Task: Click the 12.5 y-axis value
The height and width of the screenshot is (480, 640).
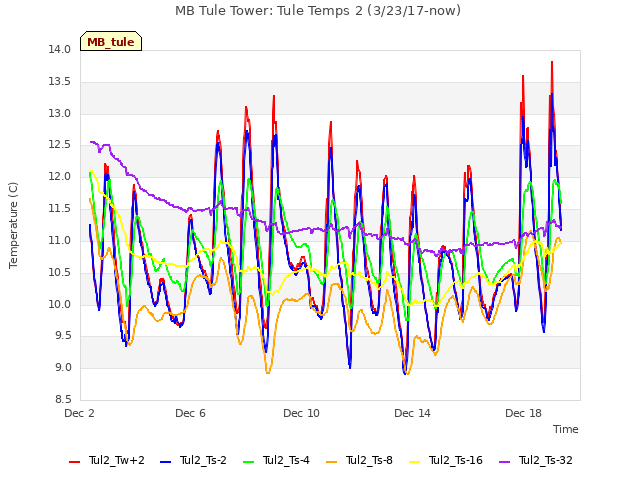Action: click(x=60, y=145)
